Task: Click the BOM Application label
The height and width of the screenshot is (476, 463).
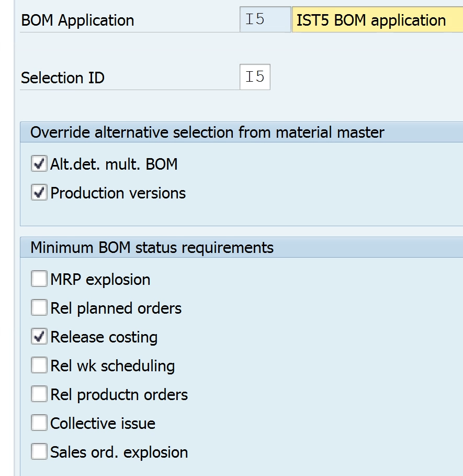Action: point(77,20)
